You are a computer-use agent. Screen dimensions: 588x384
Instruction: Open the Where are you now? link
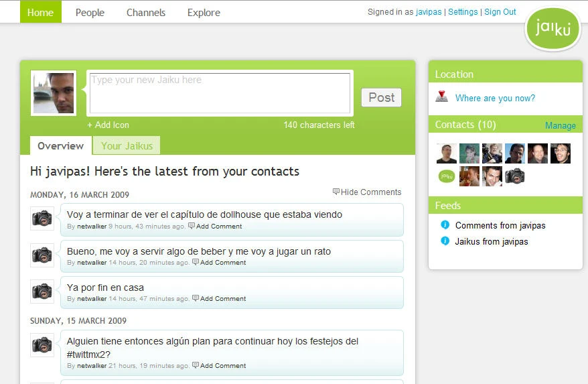[495, 98]
